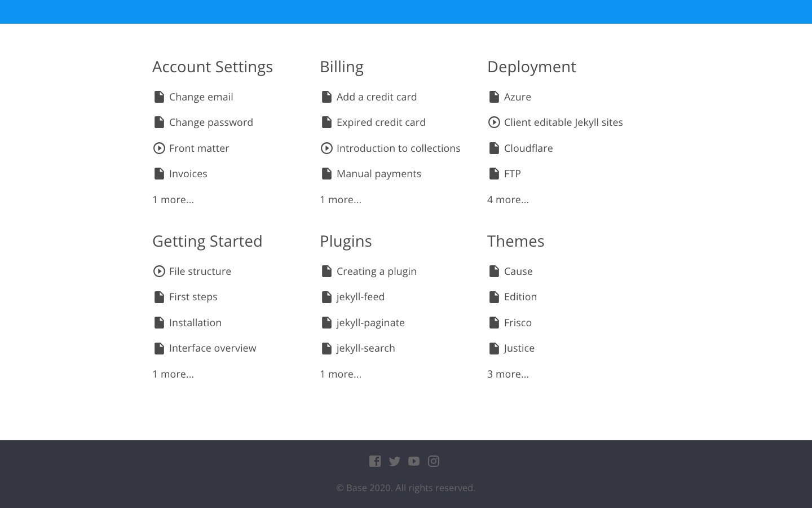The image size is (812, 508).
Task: Open the Plugins category heading
Action: click(x=346, y=242)
